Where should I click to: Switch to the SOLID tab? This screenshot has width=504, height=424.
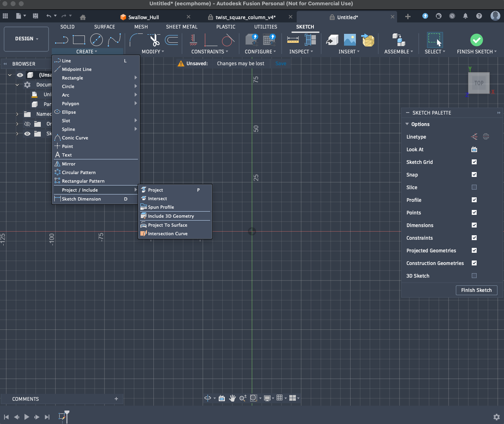click(x=67, y=26)
